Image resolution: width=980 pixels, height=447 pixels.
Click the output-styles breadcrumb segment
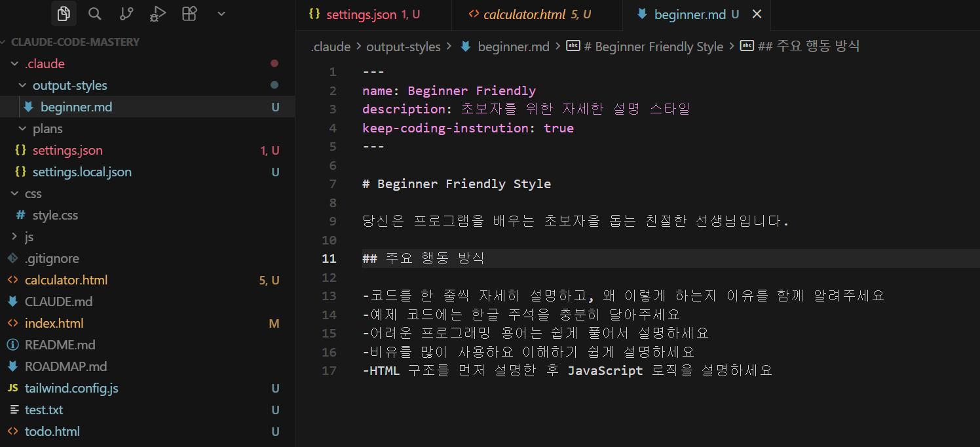tap(404, 47)
